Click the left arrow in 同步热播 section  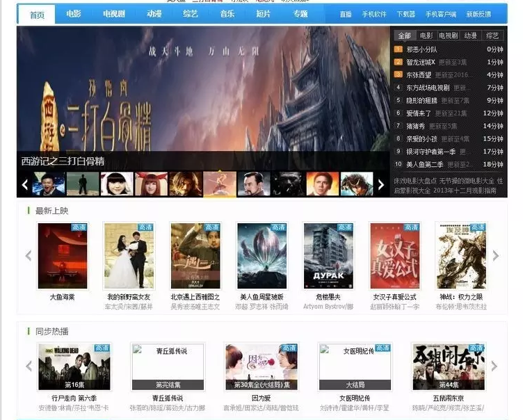click(29, 366)
